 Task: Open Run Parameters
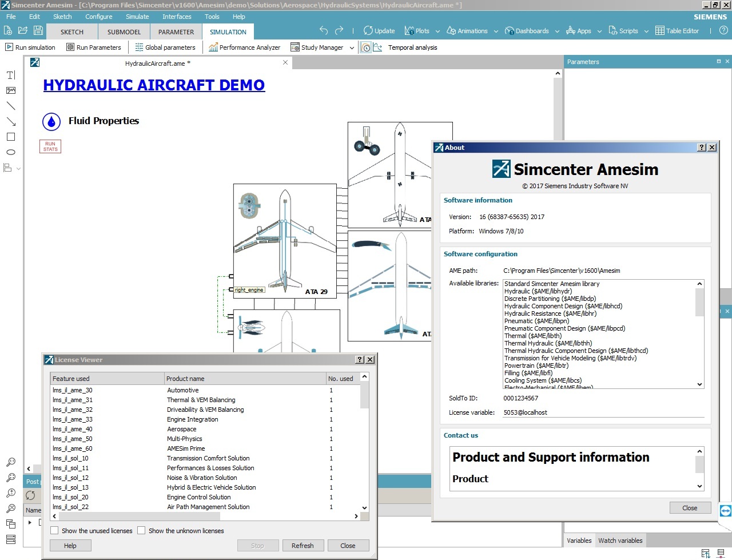[x=94, y=47]
